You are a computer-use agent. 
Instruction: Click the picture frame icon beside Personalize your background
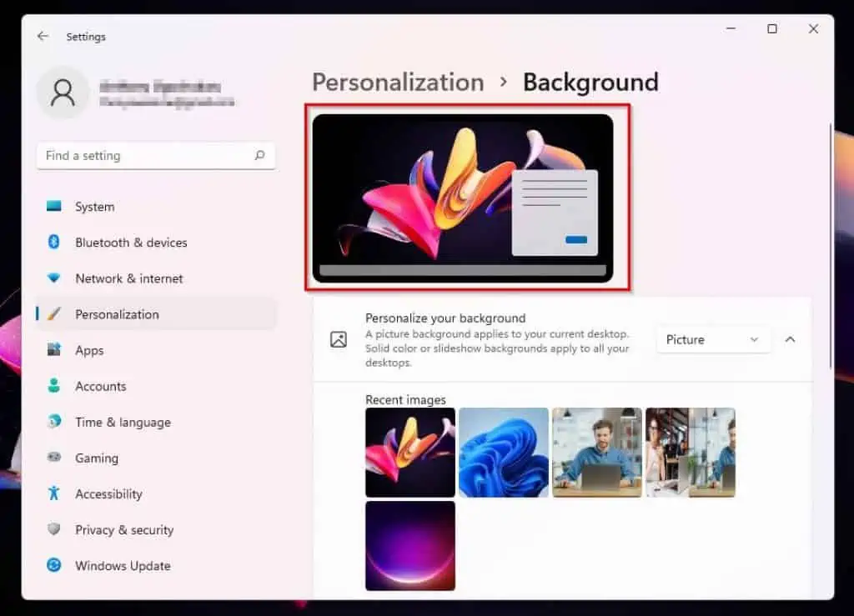(339, 339)
